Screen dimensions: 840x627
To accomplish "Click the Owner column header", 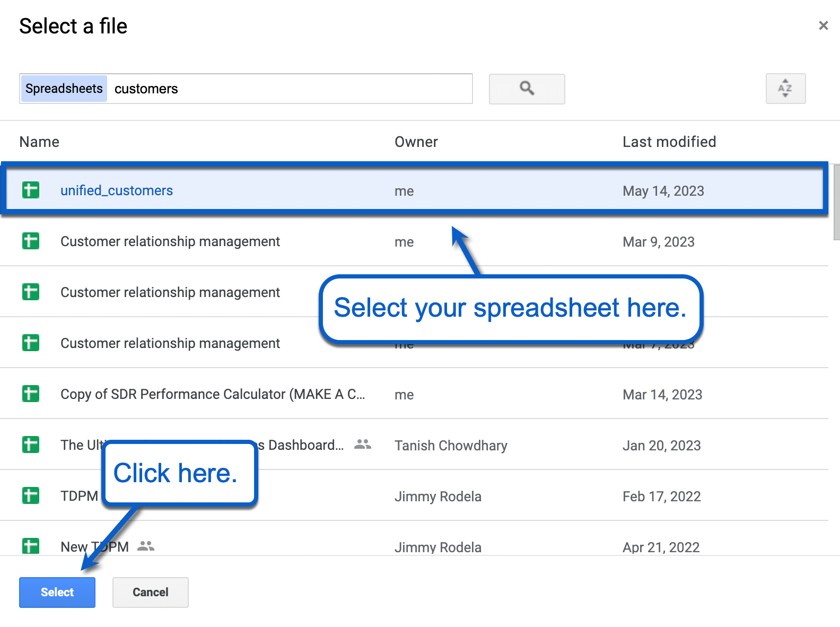I will [x=416, y=142].
